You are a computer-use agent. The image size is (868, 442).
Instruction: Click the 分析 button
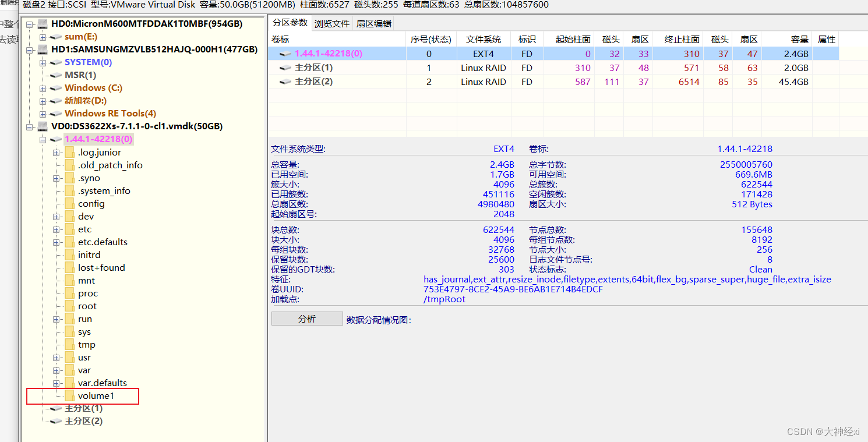coord(307,319)
